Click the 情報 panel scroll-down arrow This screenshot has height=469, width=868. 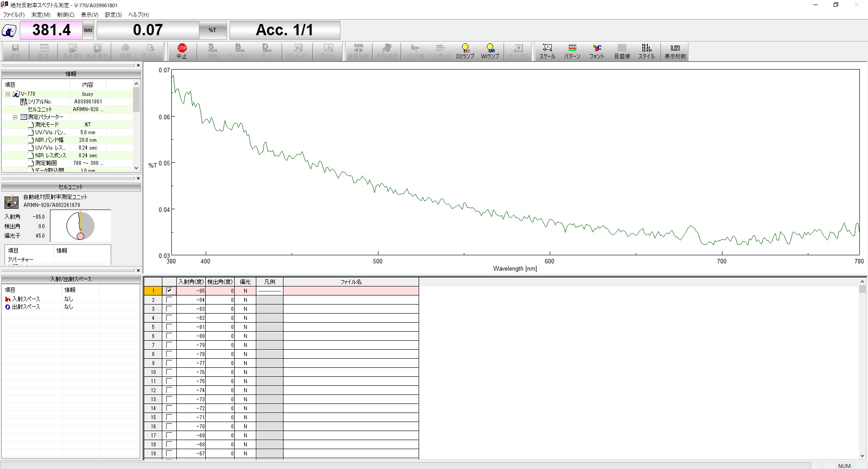pos(136,168)
